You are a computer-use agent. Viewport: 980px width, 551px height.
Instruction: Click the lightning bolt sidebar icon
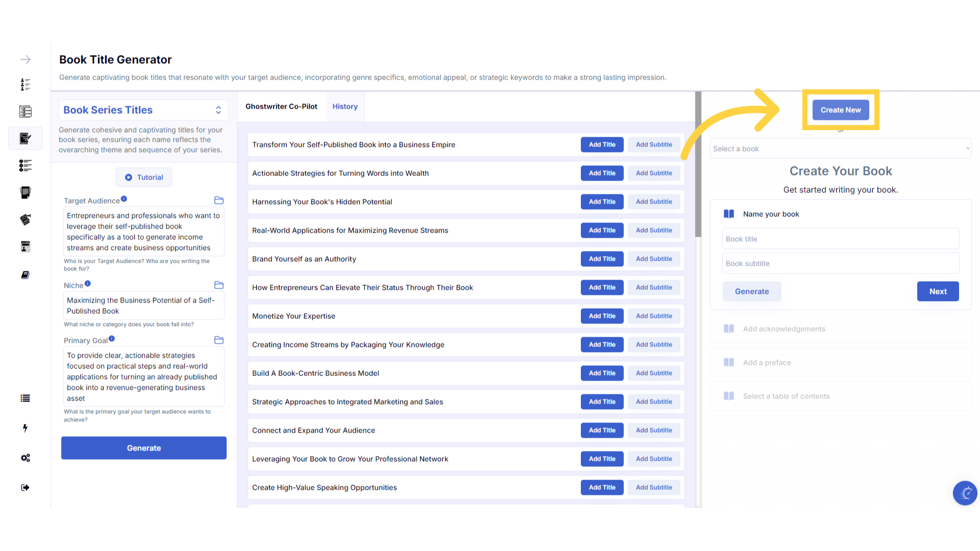(25, 428)
